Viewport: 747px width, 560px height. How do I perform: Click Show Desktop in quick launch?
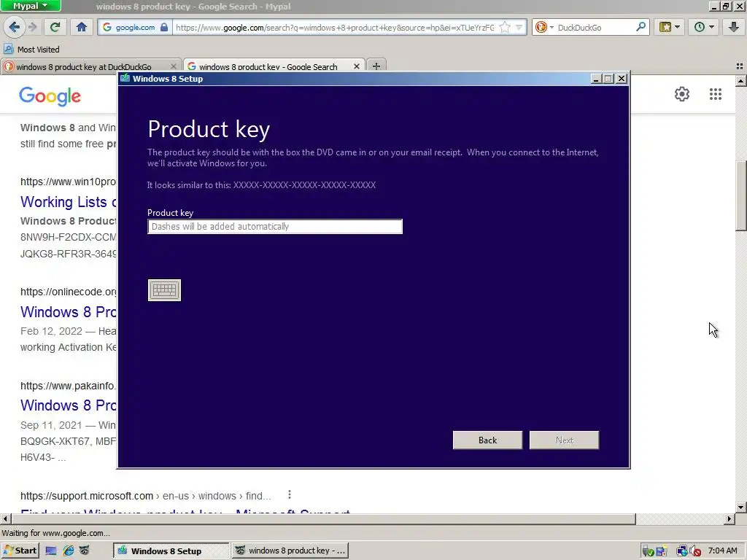pos(51,551)
